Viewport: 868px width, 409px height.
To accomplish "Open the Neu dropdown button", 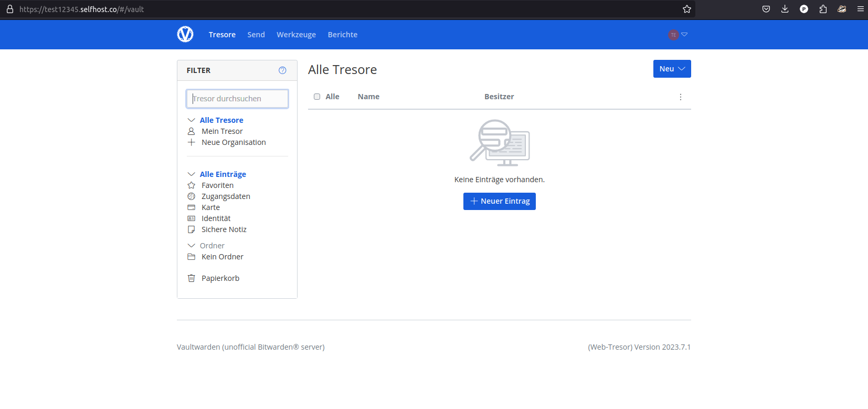I will pyautogui.click(x=672, y=69).
